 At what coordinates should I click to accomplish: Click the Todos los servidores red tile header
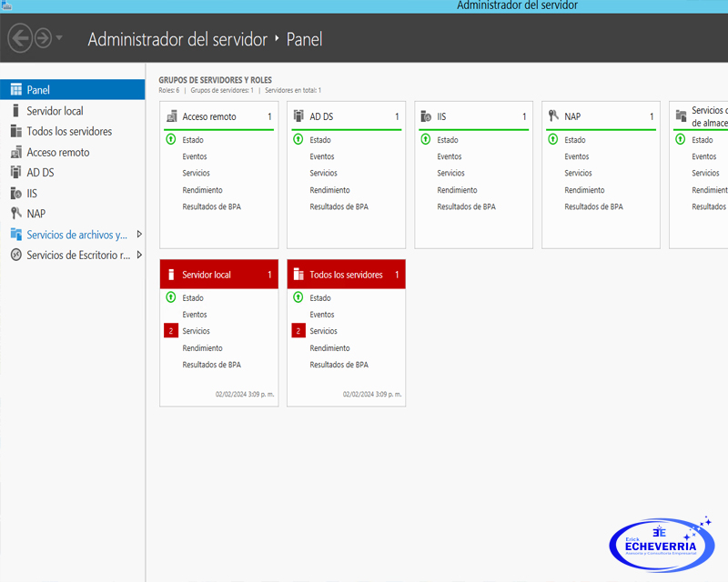pyautogui.click(x=346, y=275)
